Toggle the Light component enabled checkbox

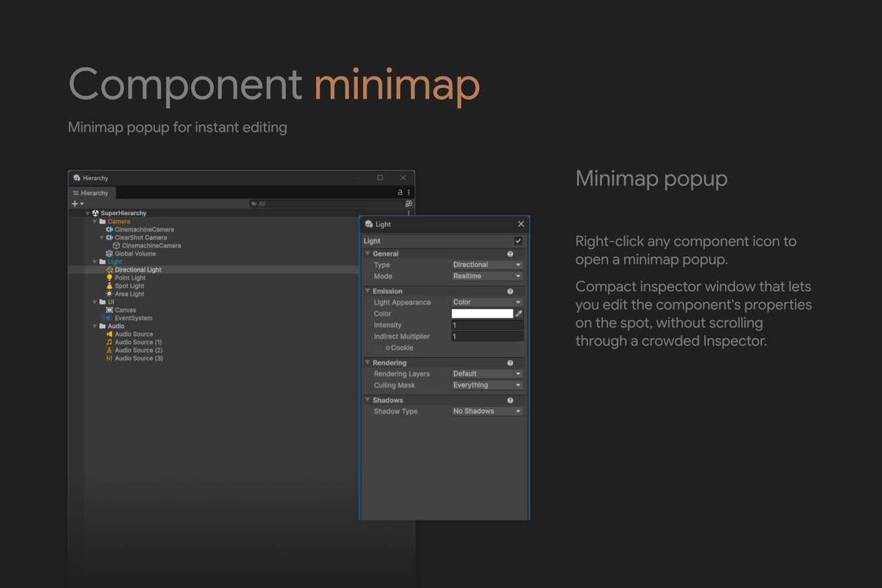[x=518, y=241]
